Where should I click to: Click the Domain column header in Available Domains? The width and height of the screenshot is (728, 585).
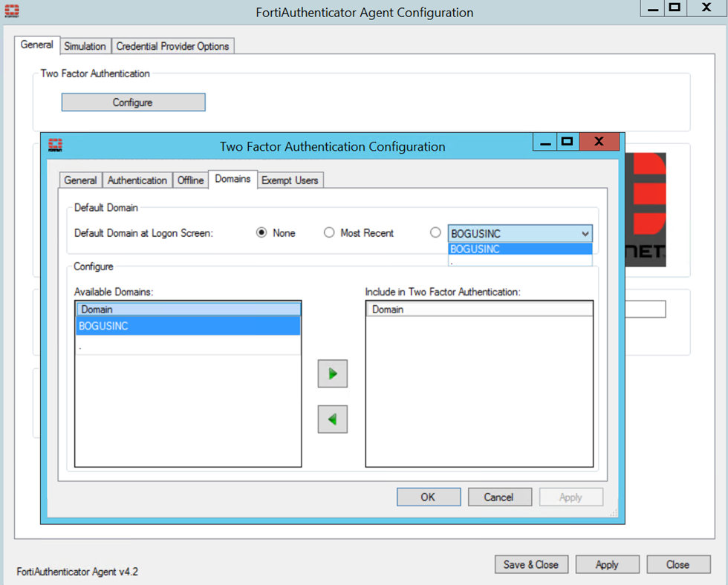188,309
